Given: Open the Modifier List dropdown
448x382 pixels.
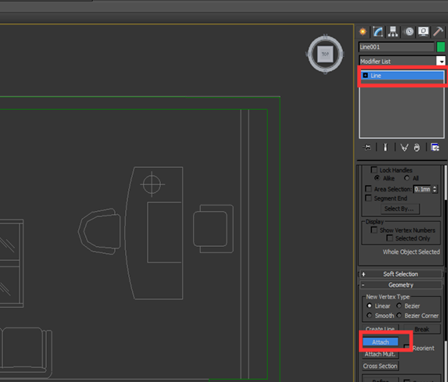Looking at the screenshot, I should pyautogui.click(x=441, y=61).
